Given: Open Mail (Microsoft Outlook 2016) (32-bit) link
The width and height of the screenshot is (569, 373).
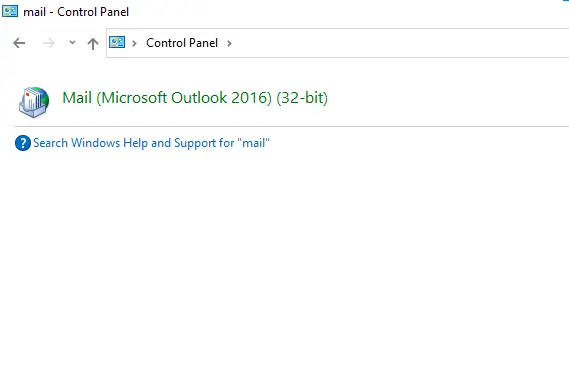Looking at the screenshot, I should pyautogui.click(x=195, y=98).
